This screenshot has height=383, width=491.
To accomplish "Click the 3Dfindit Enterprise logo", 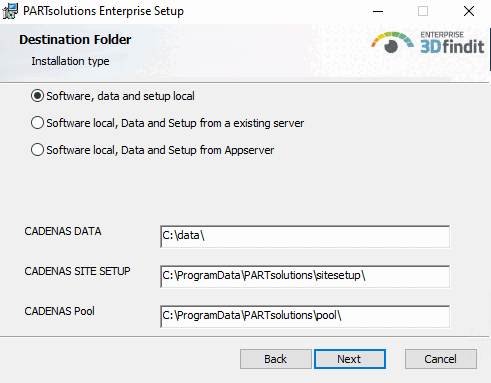I will 428,43.
